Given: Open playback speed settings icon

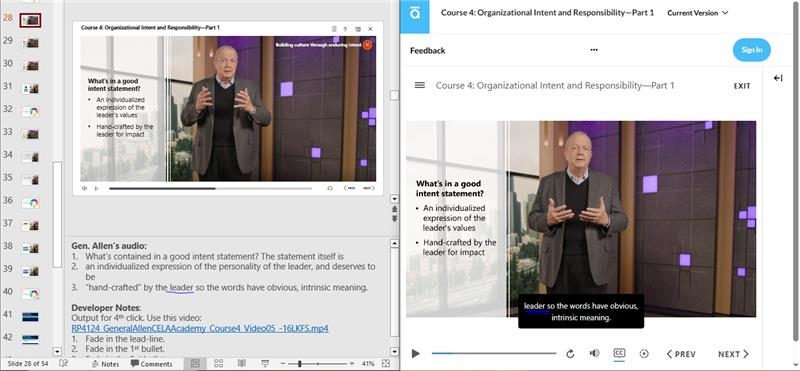Looking at the screenshot, I should tap(644, 353).
